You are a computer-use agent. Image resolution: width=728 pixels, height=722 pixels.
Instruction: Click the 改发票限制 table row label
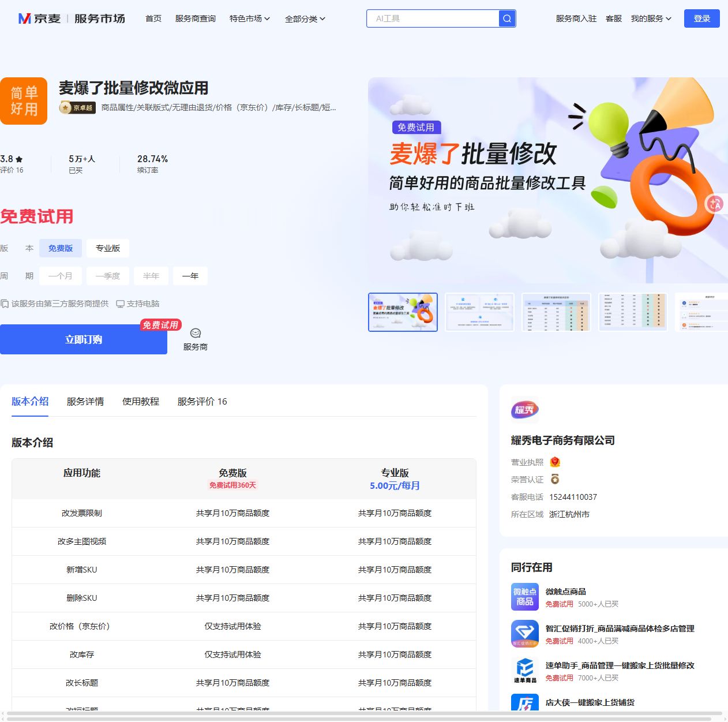pyautogui.click(x=82, y=513)
